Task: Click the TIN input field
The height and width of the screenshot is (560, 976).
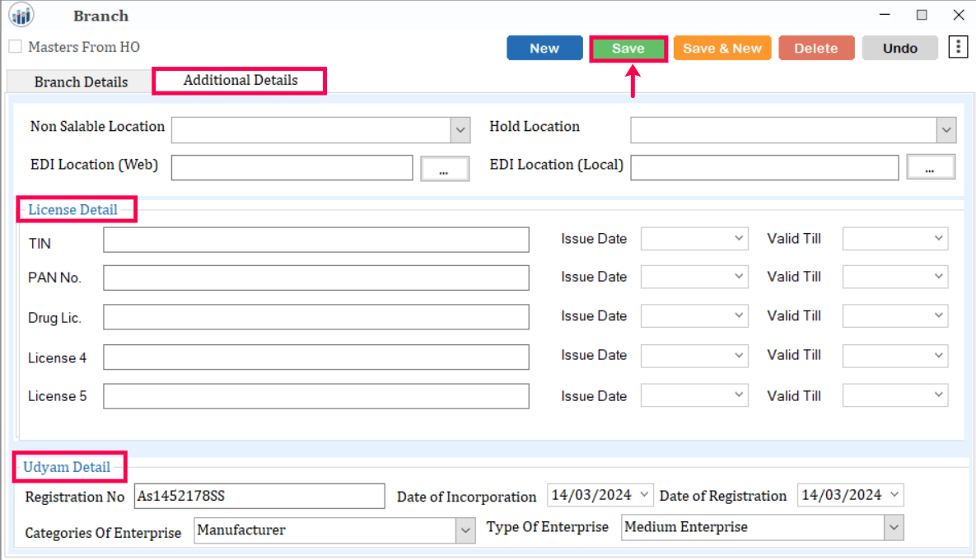Action: tap(316, 240)
